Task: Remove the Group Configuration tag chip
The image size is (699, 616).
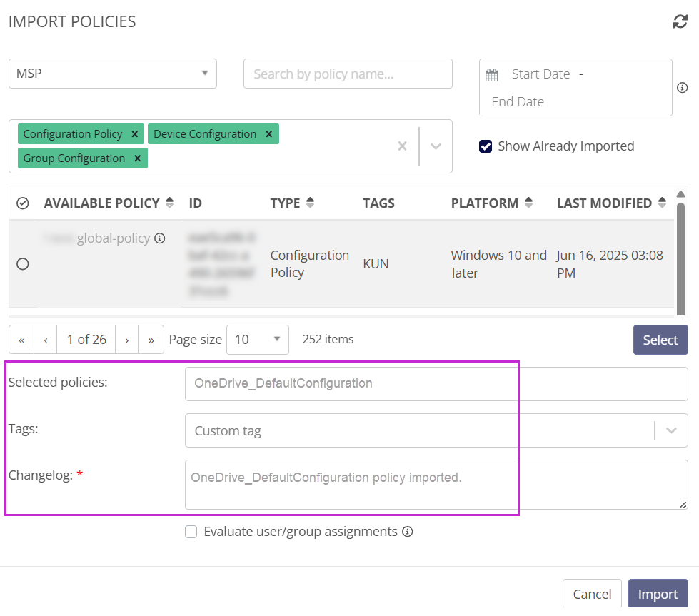Action: pyautogui.click(x=137, y=158)
